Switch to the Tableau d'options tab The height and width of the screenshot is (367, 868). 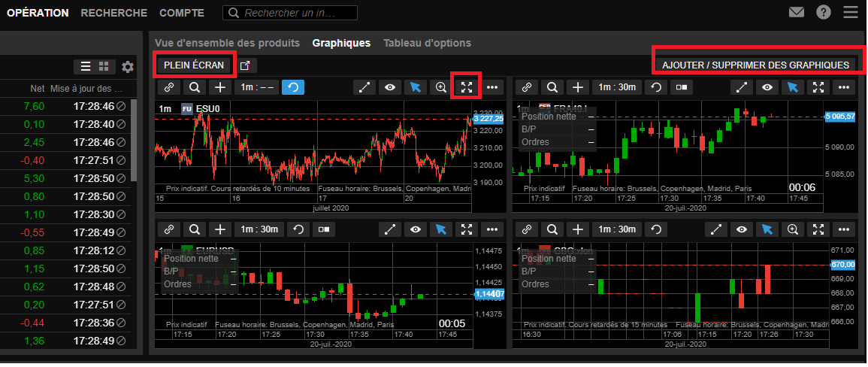click(427, 43)
